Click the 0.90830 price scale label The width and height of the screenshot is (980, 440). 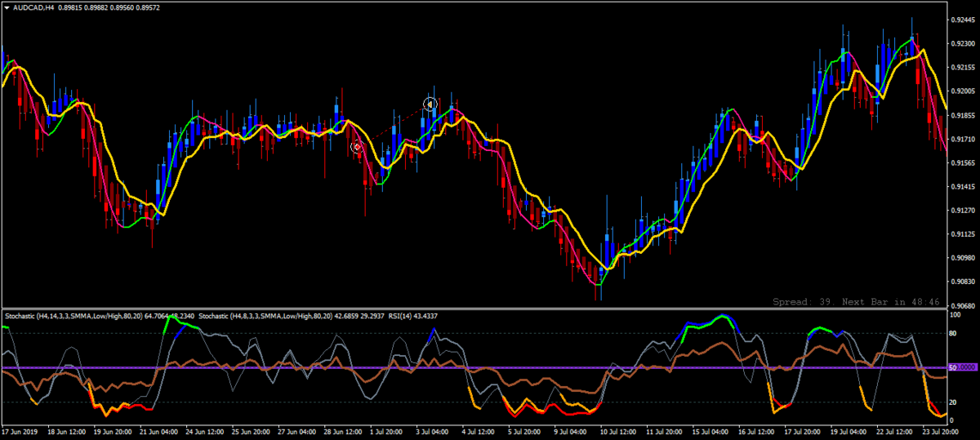click(x=964, y=282)
